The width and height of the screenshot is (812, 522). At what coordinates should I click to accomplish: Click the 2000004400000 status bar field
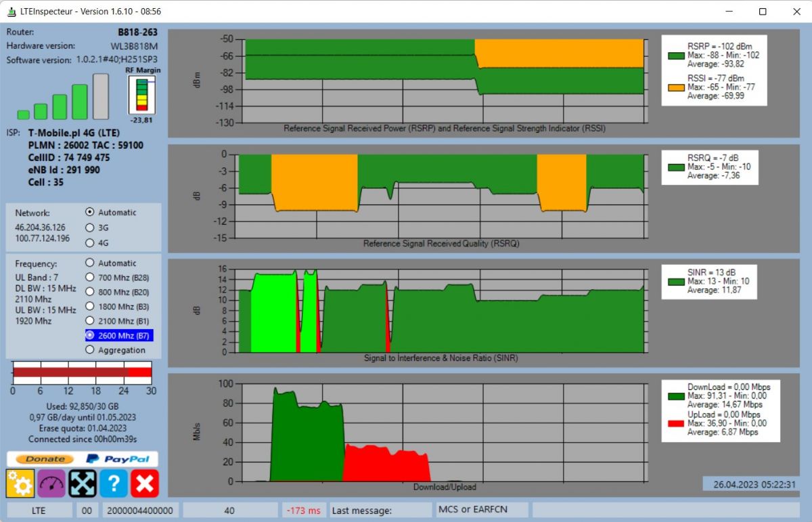coord(141,510)
